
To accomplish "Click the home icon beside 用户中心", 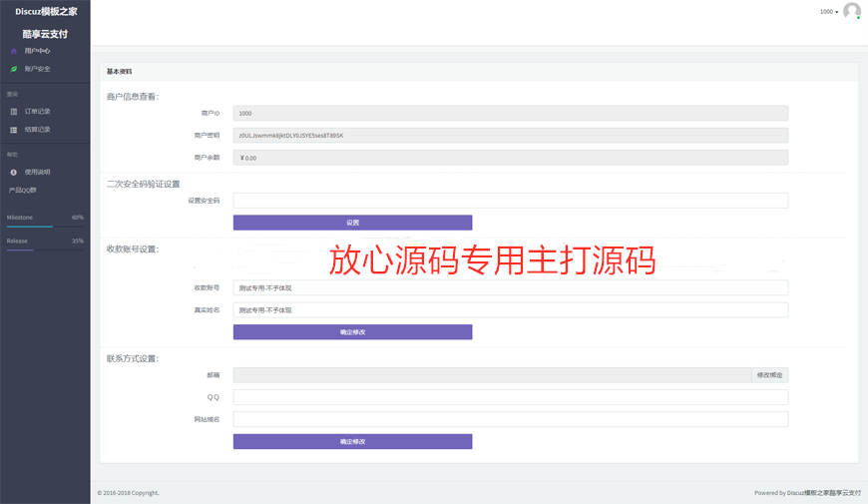I will point(14,51).
